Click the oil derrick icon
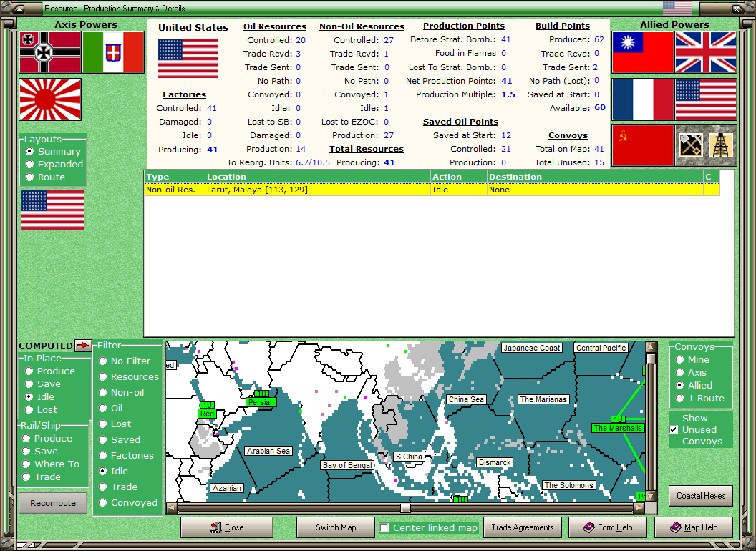Viewport: 756px width, 551px height. [x=721, y=145]
